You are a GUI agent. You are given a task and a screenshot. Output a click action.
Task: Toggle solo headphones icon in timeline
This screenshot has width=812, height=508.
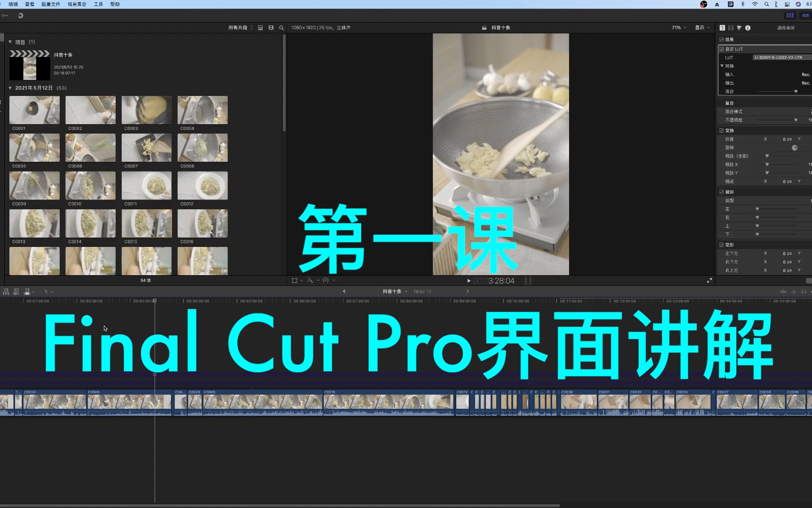(804, 292)
